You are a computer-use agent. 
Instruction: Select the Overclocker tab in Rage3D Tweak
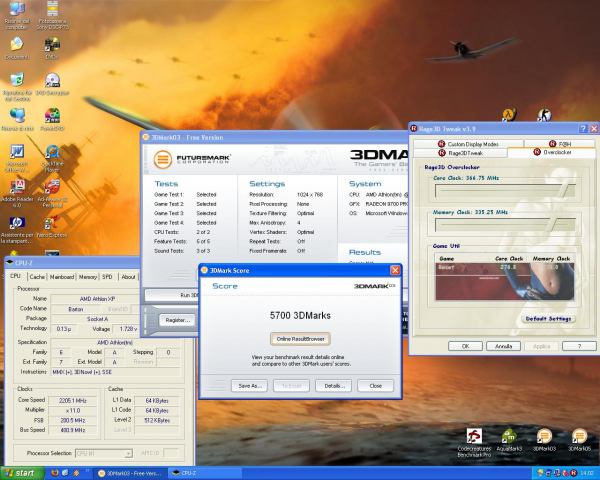click(x=551, y=152)
